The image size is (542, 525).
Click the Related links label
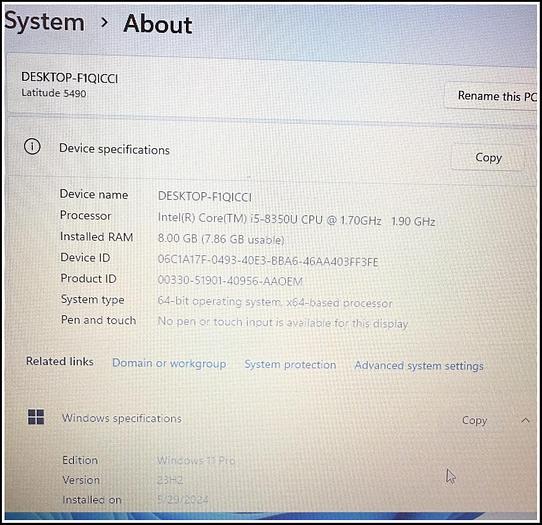pyautogui.click(x=60, y=361)
